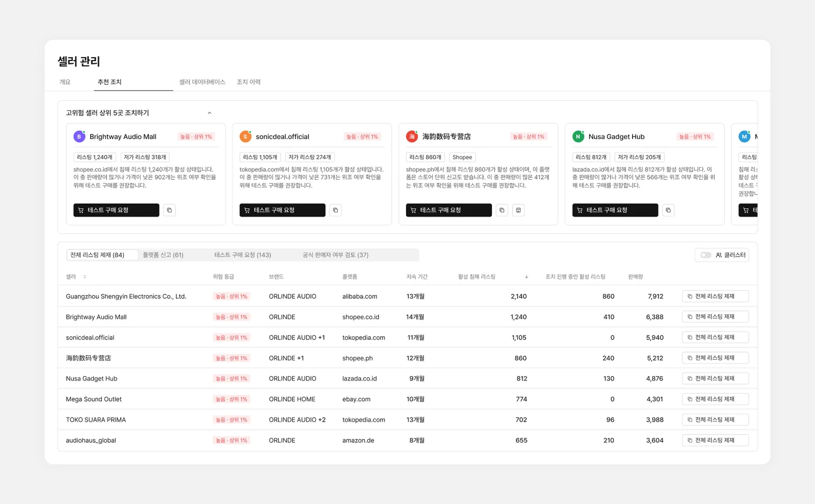
Task: Copy icon on sonicdeal.official card
Action: pyautogui.click(x=335, y=210)
